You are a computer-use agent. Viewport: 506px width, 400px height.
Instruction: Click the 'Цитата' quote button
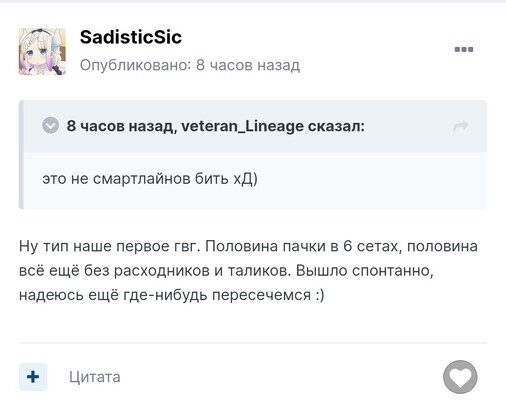pos(95,377)
